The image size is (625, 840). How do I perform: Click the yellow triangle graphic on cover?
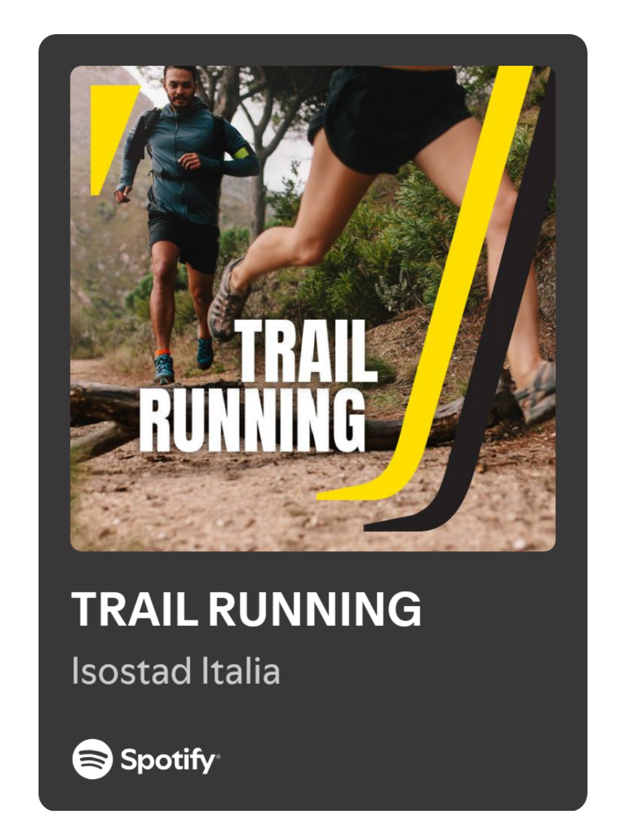(112, 139)
